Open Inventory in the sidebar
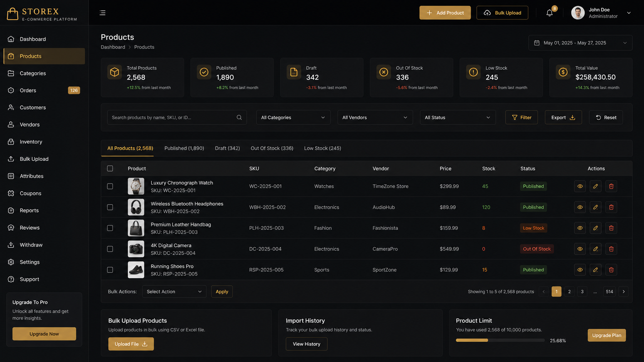644x362 pixels. click(44, 142)
